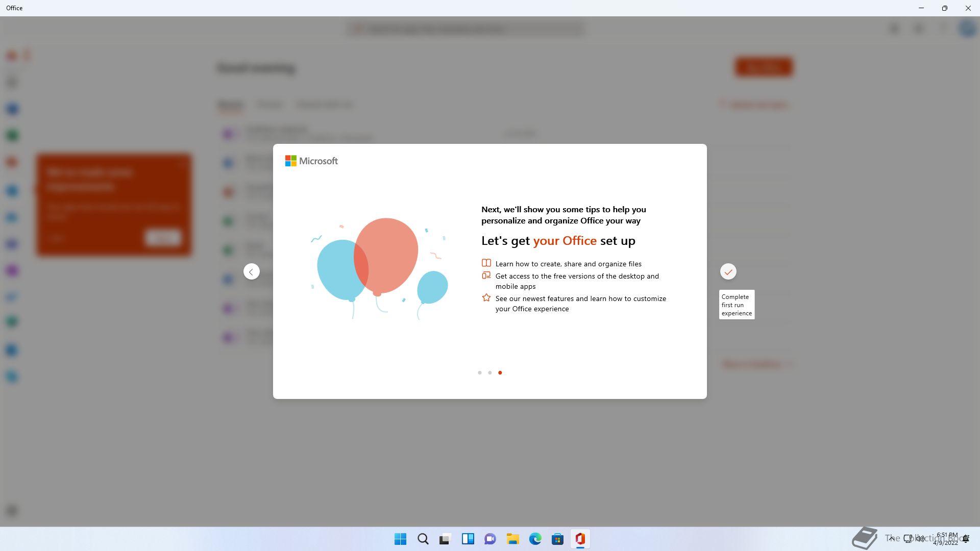
Task: Click the book icon beside Learn how to create
Action: [x=486, y=263]
